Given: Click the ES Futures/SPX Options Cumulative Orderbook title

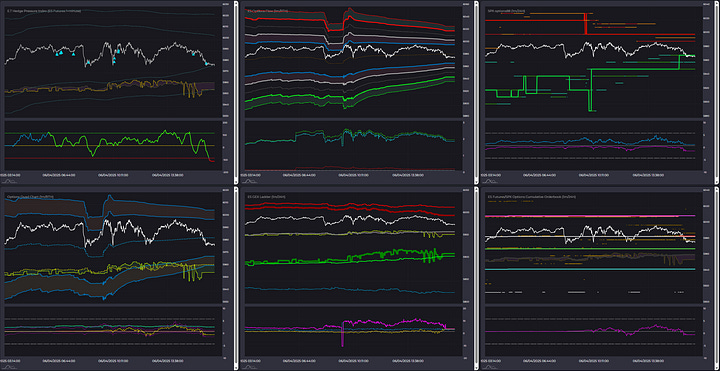Looking at the screenshot, I should tap(532, 197).
